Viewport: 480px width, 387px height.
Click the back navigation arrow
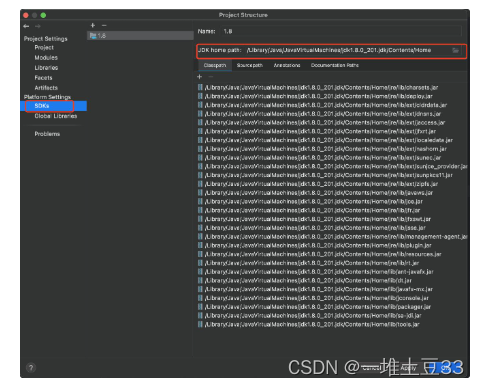(x=26, y=26)
